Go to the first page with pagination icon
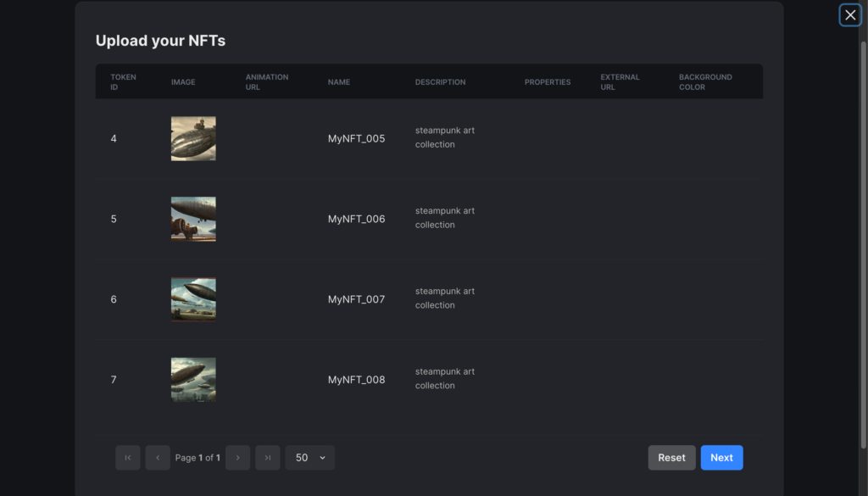Viewport: 868px width, 496px height. coord(128,458)
